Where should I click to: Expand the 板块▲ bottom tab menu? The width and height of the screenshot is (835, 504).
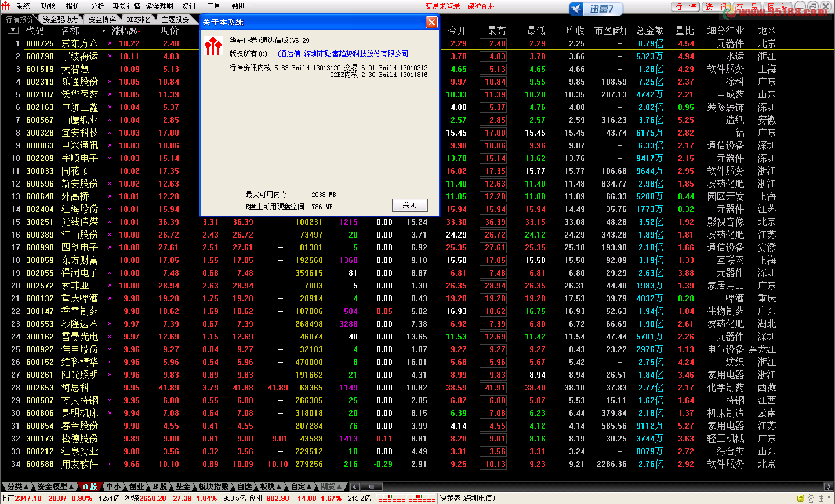(270, 487)
